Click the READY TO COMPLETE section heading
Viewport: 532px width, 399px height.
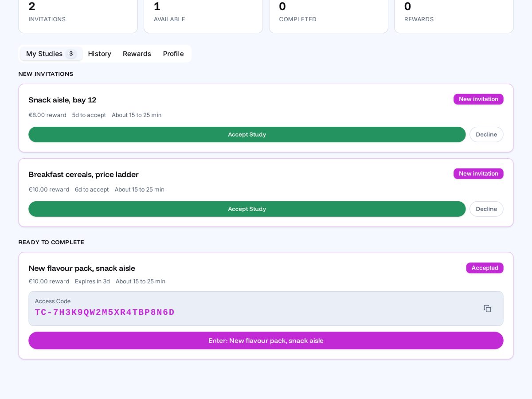pos(51,243)
